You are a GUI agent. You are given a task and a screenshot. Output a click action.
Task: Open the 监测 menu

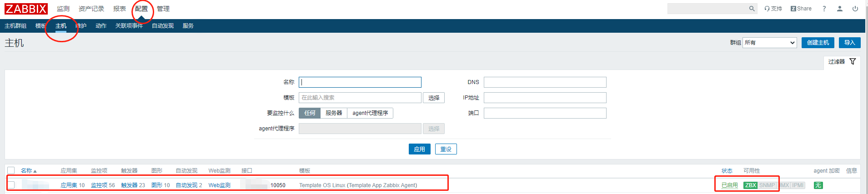tap(63, 9)
